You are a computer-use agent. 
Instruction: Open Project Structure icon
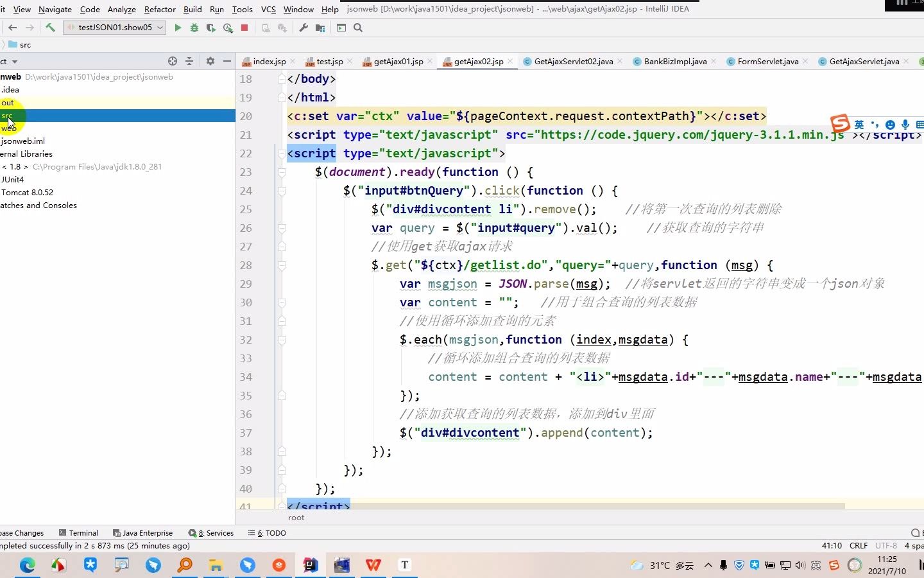(x=320, y=28)
